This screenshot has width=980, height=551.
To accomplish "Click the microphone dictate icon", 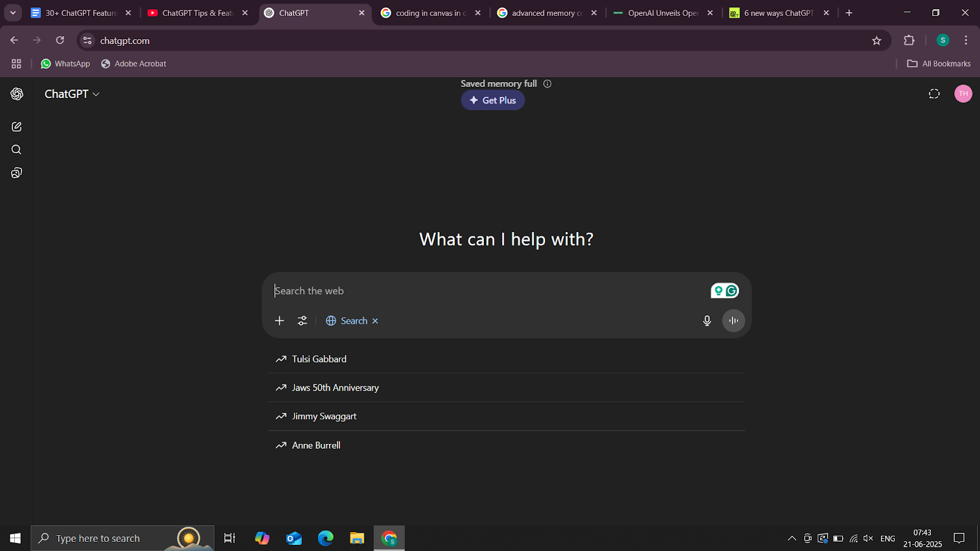I will click(x=707, y=321).
